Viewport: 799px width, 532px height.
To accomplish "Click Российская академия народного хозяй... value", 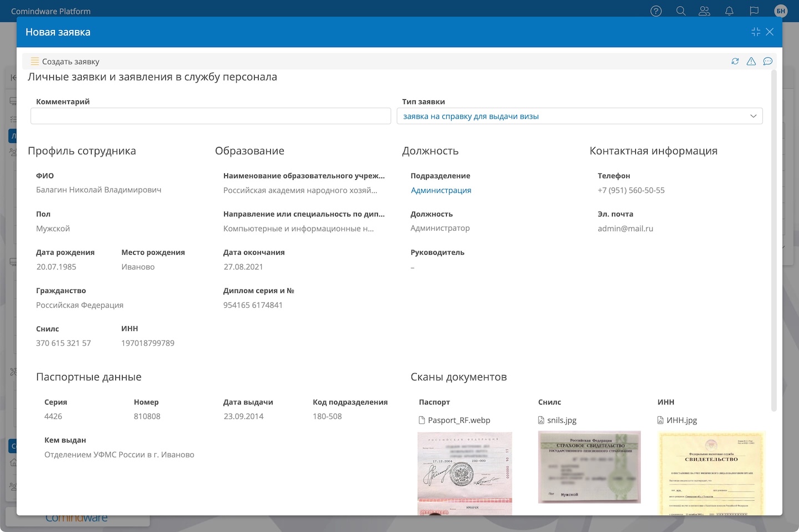I will pos(300,190).
